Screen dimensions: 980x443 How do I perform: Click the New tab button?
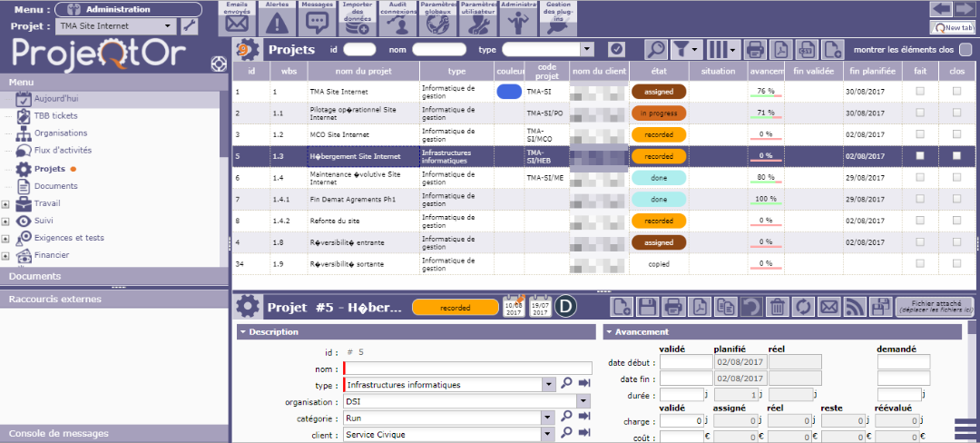click(952, 28)
